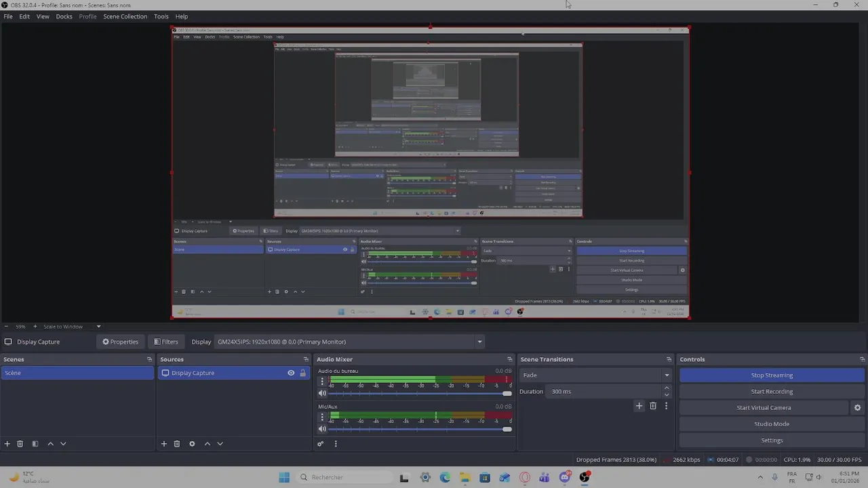Open the Display monitor dropdown

point(349,342)
